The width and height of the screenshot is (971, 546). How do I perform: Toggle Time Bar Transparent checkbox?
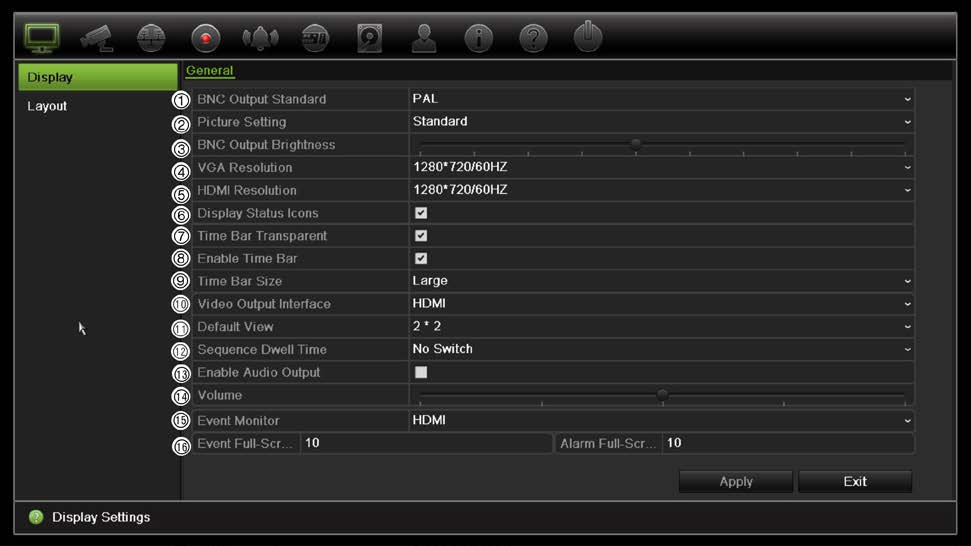pos(421,236)
